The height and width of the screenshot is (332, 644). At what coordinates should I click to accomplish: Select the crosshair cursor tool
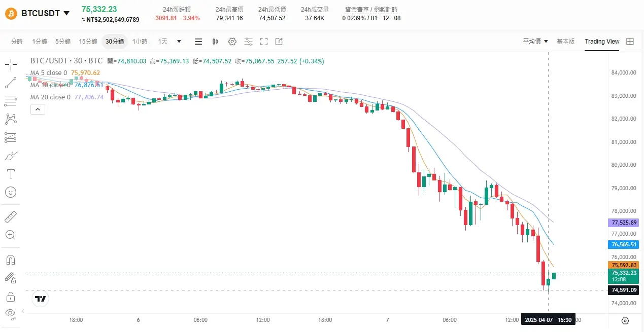[11, 64]
